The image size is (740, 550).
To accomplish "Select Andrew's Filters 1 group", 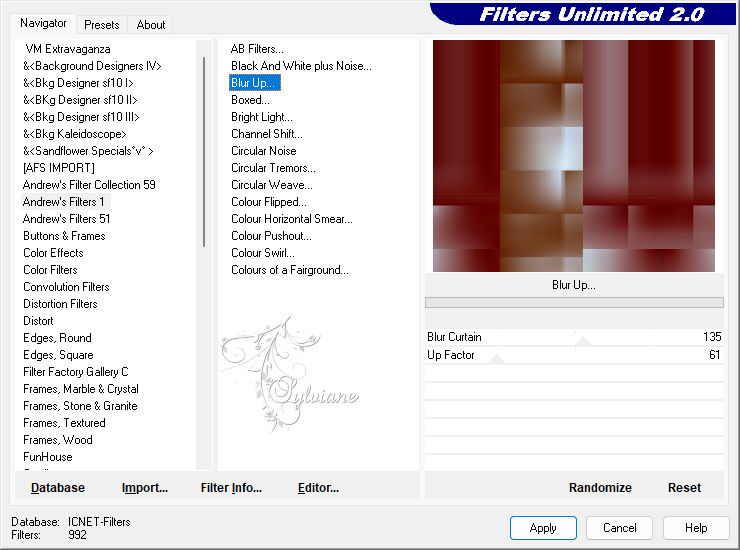I will (64, 202).
